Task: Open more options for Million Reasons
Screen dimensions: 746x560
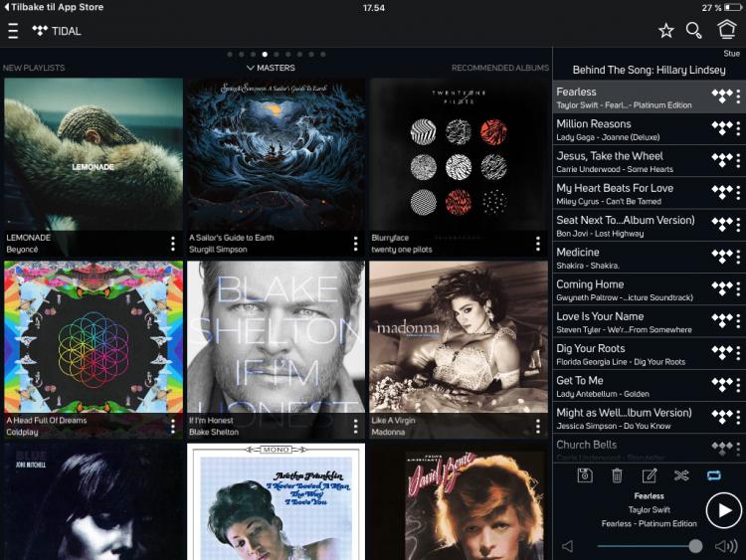Action: [738, 128]
